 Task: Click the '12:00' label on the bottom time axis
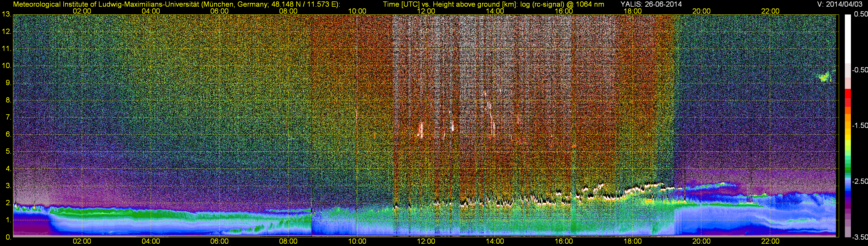pos(426,241)
